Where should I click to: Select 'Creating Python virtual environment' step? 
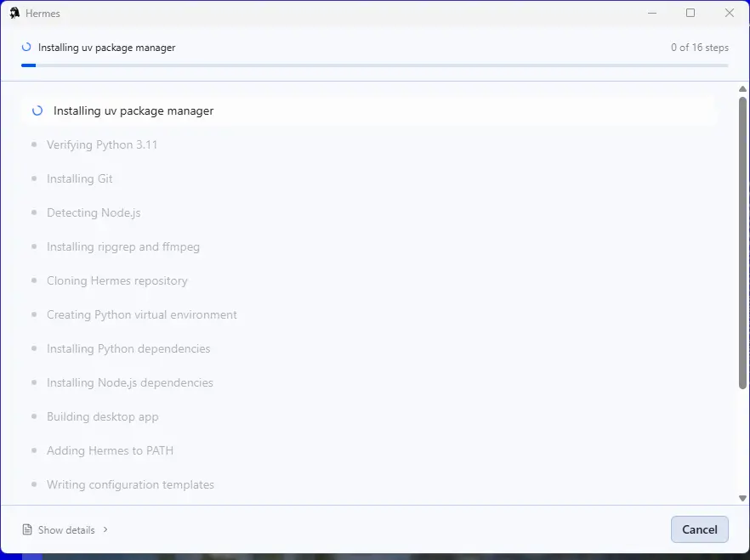point(141,314)
